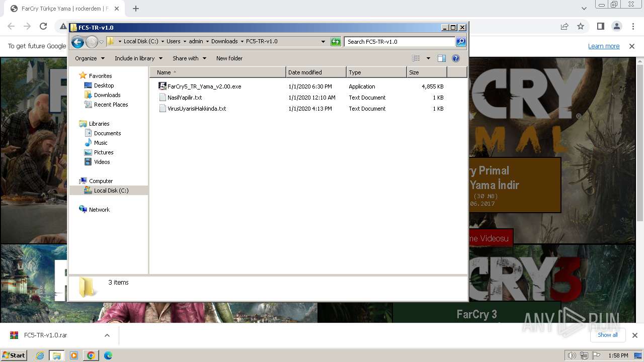Select Favorites in navigation pane
Viewport: 644px width, 362px height.
coord(101,76)
